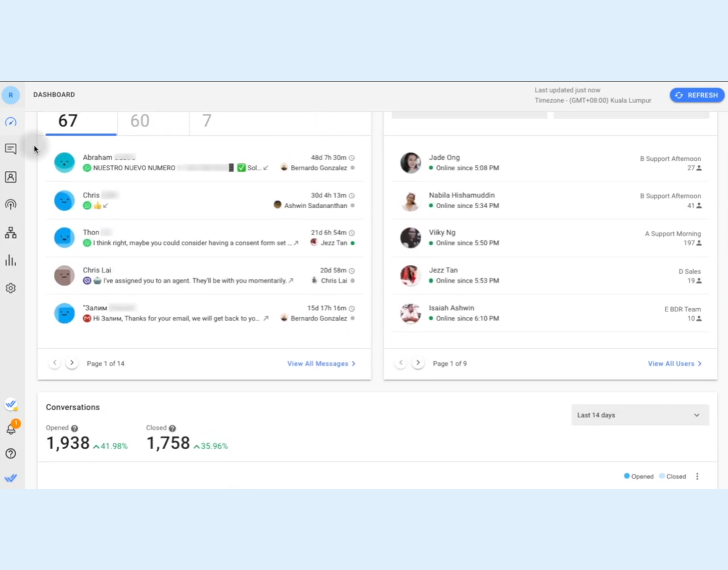The width and height of the screenshot is (728, 570).
Task: Open the Reports bar chart icon in sidebar
Action: tap(11, 260)
